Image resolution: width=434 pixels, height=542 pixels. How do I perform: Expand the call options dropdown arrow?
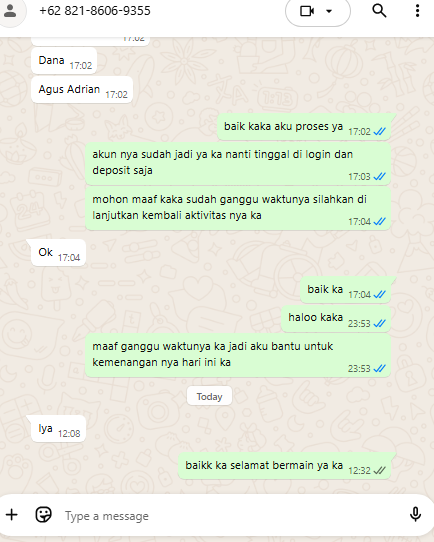[329, 11]
